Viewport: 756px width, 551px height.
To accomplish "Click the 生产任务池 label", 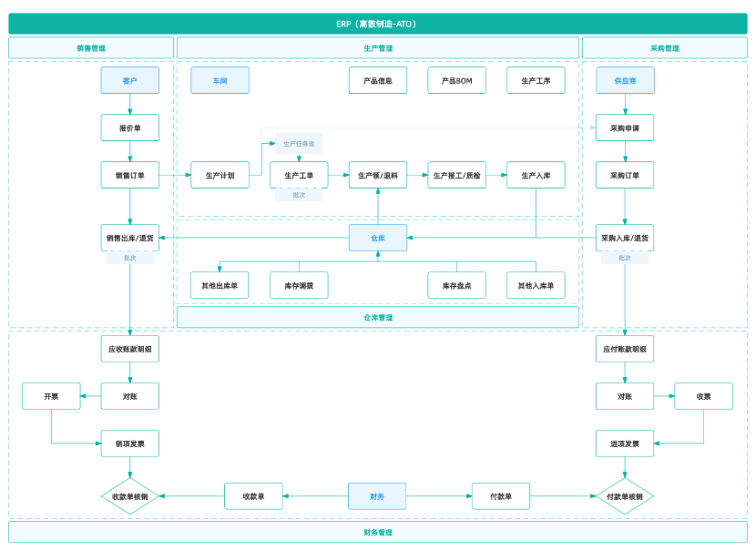I will [x=299, y=144].
